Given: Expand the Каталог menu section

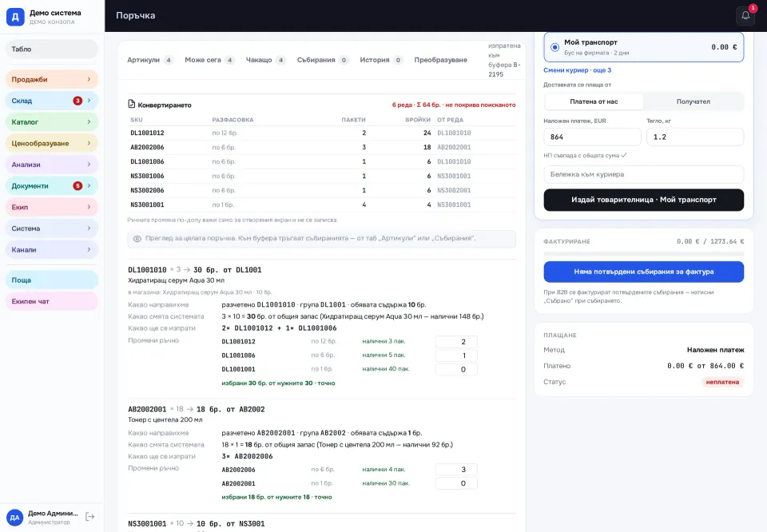Looking at the screenshot, I should 52,121.
